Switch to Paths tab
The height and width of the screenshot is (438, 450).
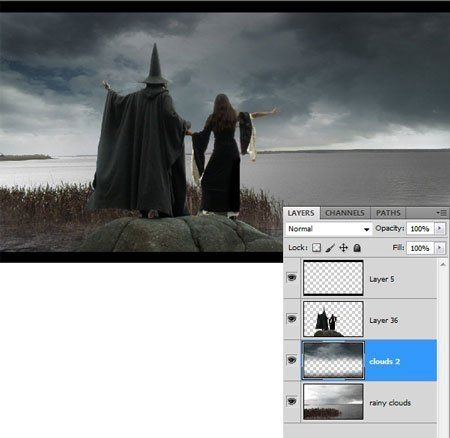388,213
